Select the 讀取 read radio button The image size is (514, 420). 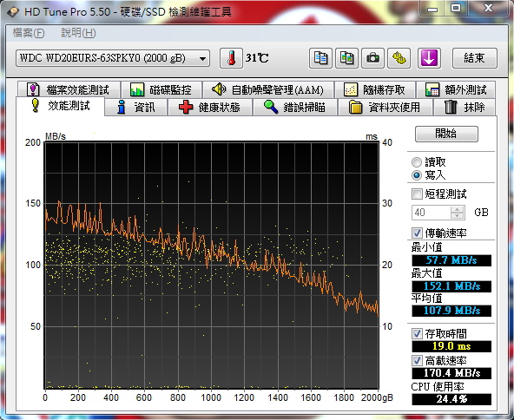pyautogui.click(x=417, y=162)
